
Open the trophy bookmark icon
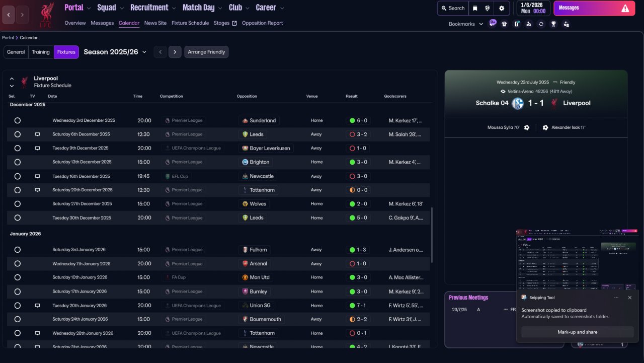[x=553, y=24]
